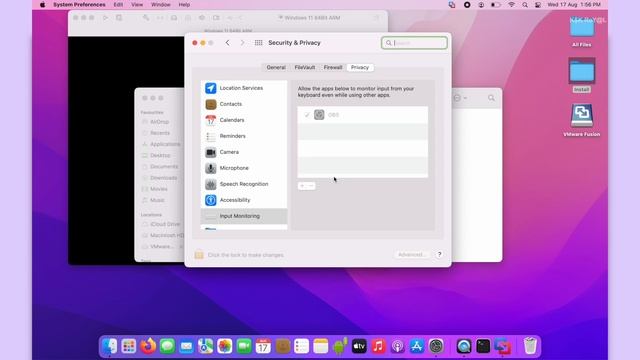Open the System Preferences menu
Image resolution: width=640 pixels, height=360 pixels.
[x=79, y=5]
